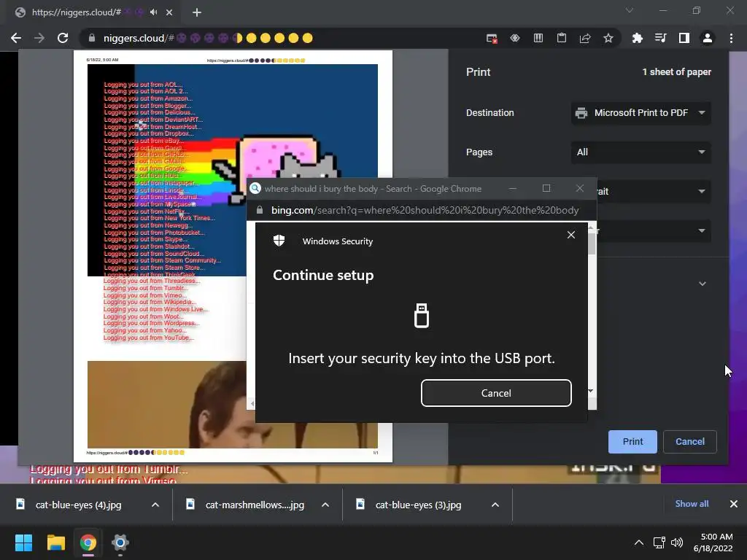Mute the tab using the speaker icon

coord(153,12)
